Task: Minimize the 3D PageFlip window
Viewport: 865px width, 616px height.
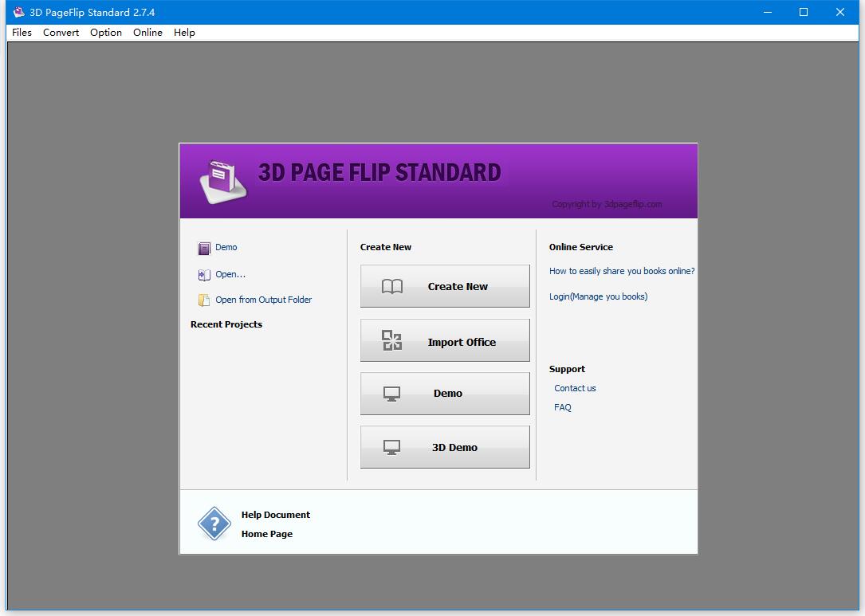Action: click(768, 12)
